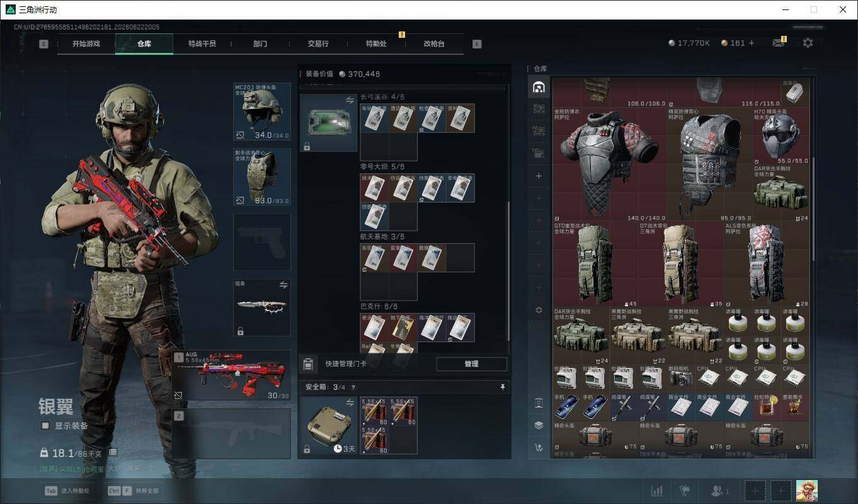Click the bar chart statistics icon
858x504 pixels.
click(x=656, y=491)
